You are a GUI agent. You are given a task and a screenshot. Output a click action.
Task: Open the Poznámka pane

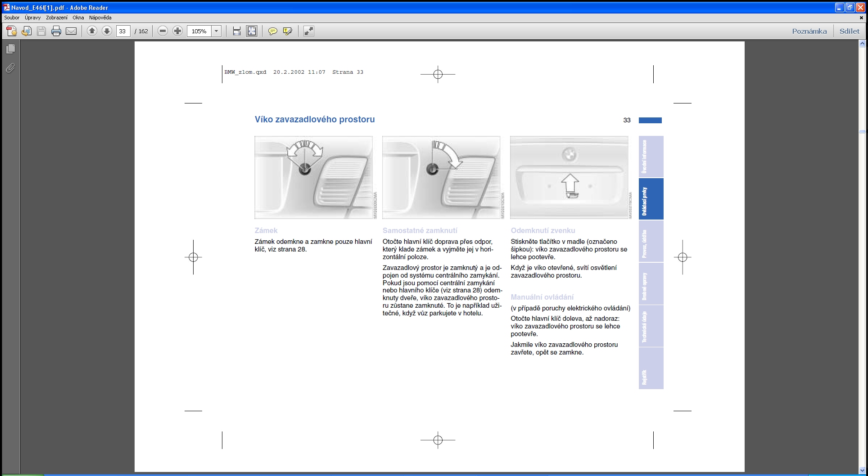tap(809, 31)
